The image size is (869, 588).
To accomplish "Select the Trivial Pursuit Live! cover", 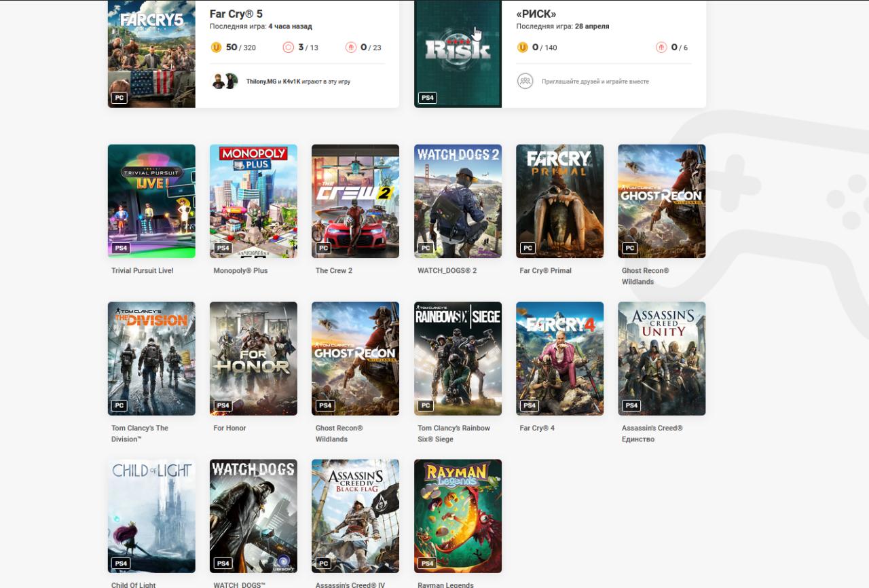I will [151, 200].
